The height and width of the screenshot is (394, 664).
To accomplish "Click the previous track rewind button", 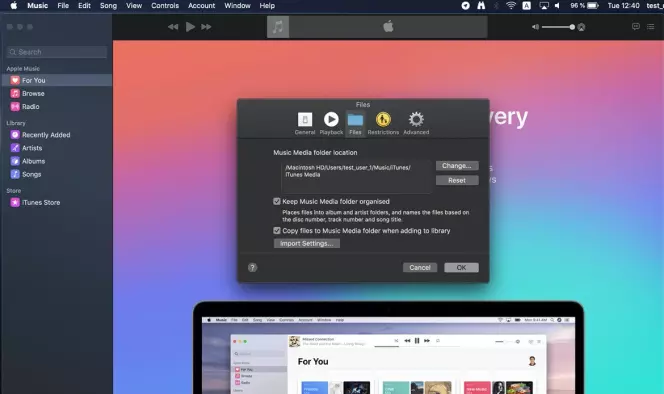I will (x=173, y=27).
